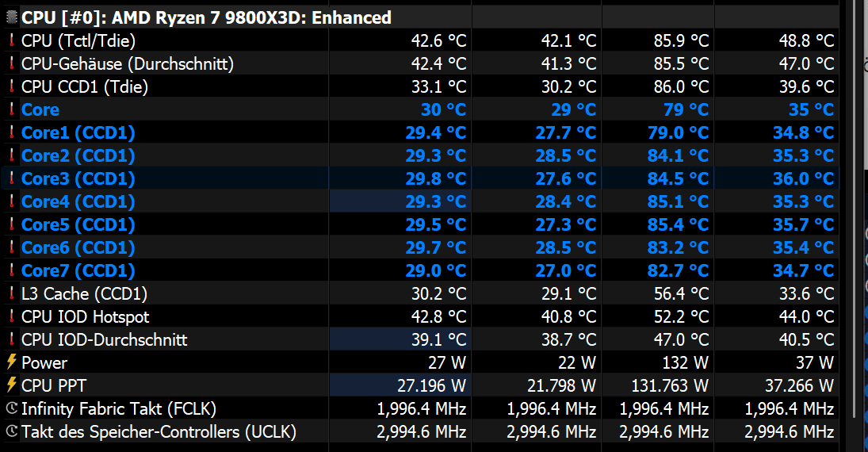This screenshot has height=452, width=868.
Task: Click the 85.1 °C value for Core4
Action: 678,201
